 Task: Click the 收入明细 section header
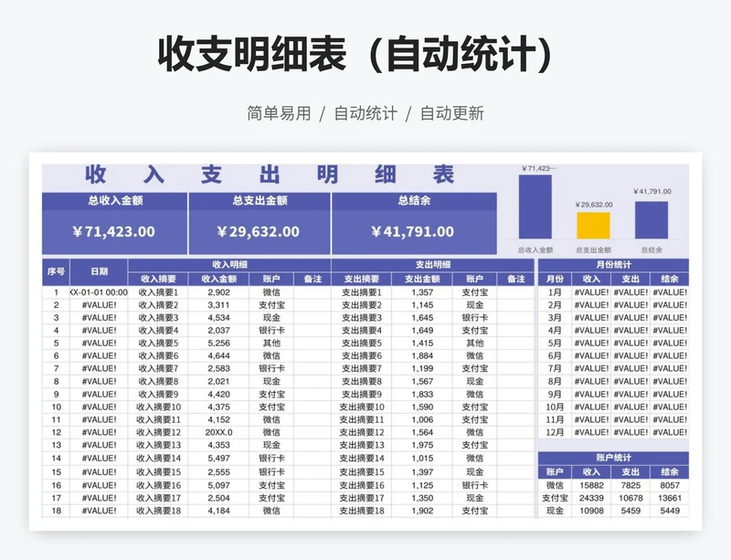tap(229, 265)
